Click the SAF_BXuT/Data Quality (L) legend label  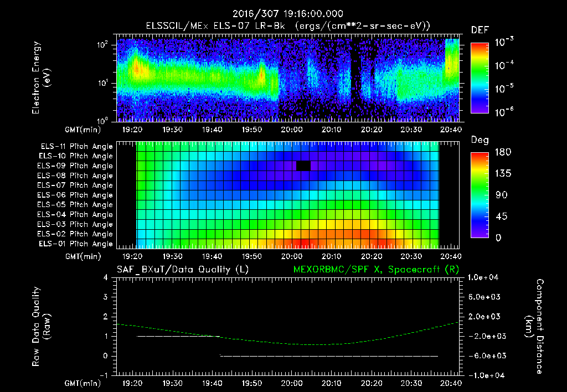[x=183, y=270]
